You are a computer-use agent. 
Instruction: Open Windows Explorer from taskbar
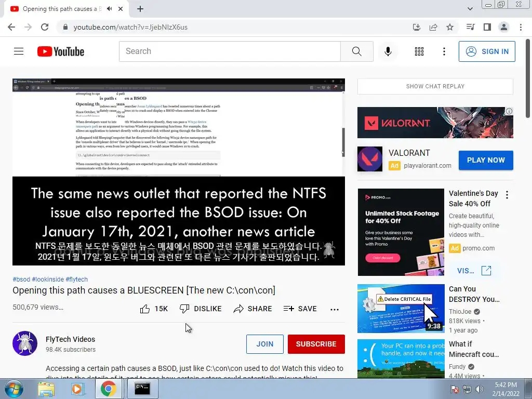[x=46, y=389]
